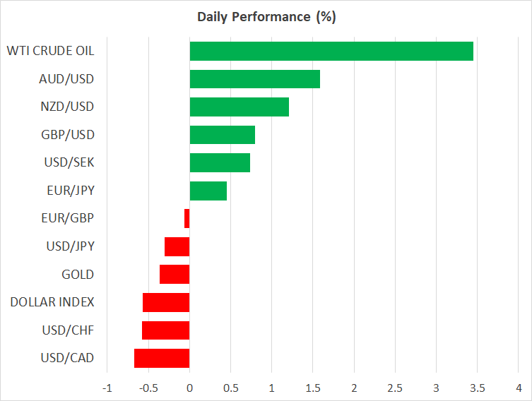
Task: Click the Daily Performance (%) chart title
Action: click(266, 17)
